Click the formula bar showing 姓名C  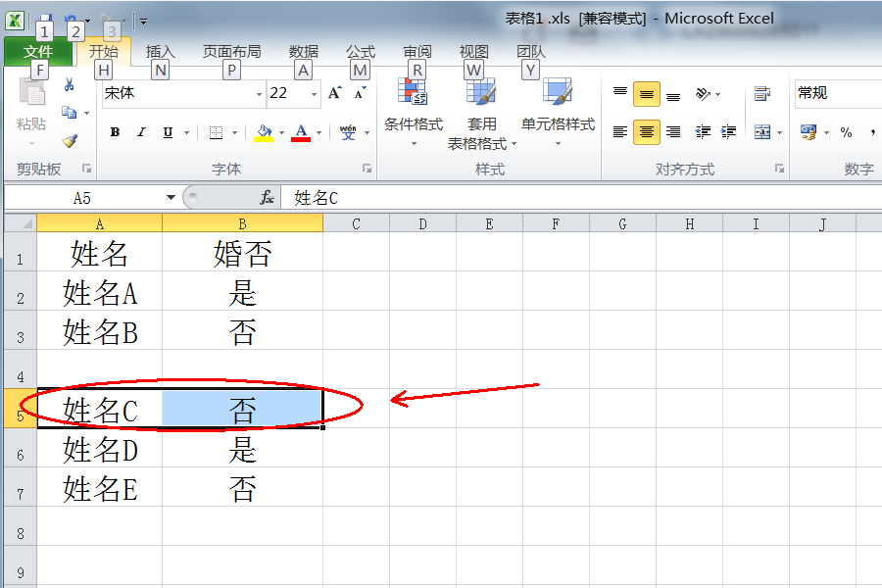tap(581, 198)
